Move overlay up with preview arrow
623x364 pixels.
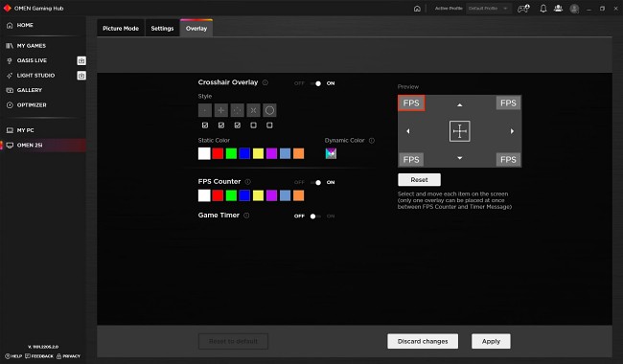click(x=460, y=104)
